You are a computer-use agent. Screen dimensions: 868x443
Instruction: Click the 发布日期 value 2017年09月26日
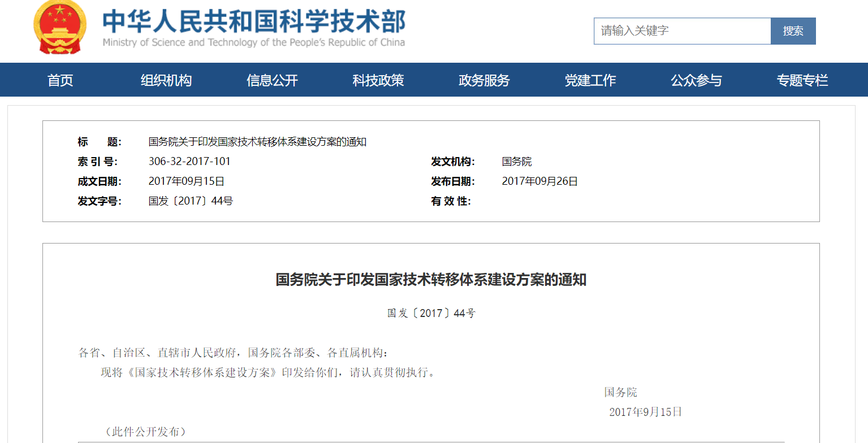(539, 181)
